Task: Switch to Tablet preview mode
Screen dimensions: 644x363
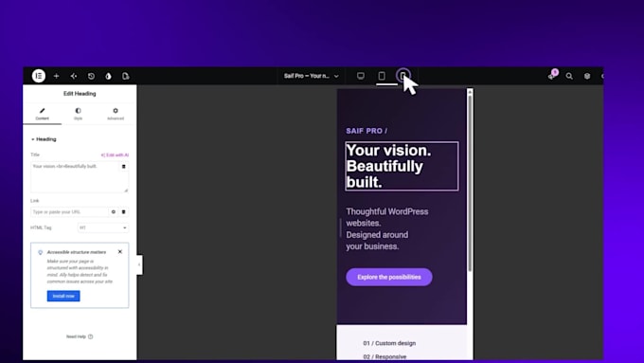Action: pos(382,76)
